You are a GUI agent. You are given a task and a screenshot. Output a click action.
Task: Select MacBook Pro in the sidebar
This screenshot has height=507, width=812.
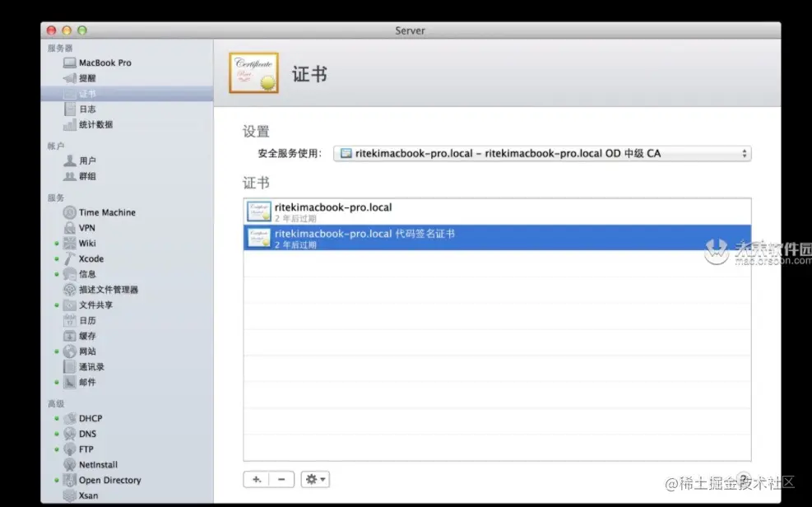(97, 63)
